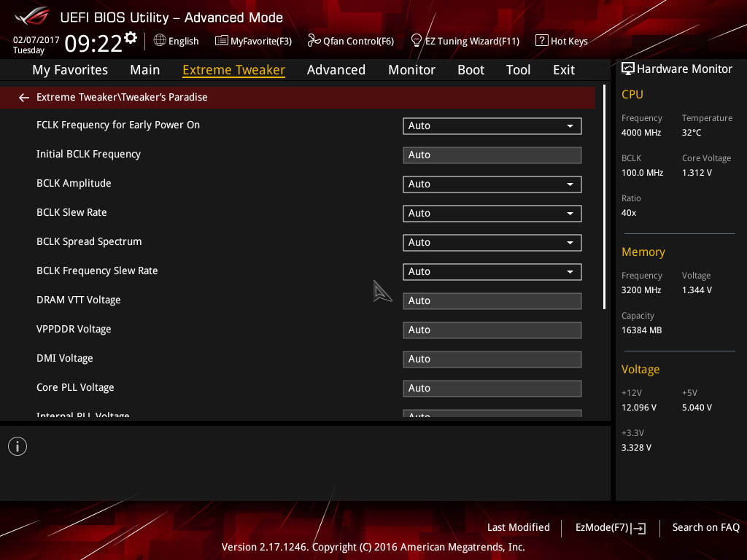Click the Ratio 40x value

point(628,213)
